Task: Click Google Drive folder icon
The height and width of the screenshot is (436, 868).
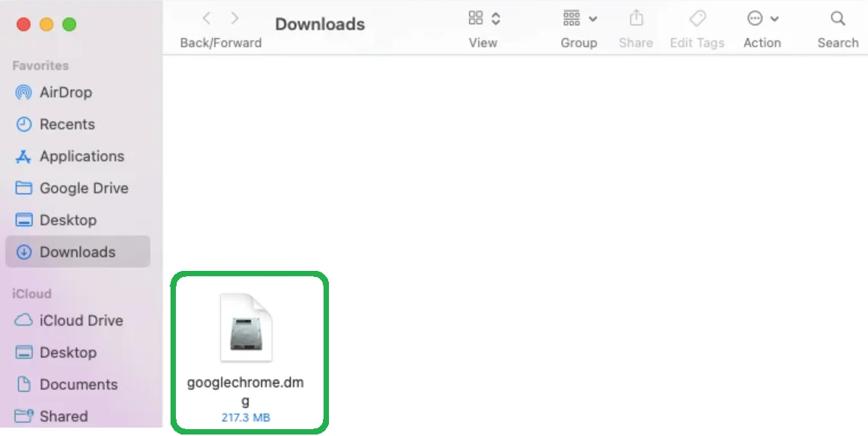Action: pyautogui.click(x=24, y=188)
